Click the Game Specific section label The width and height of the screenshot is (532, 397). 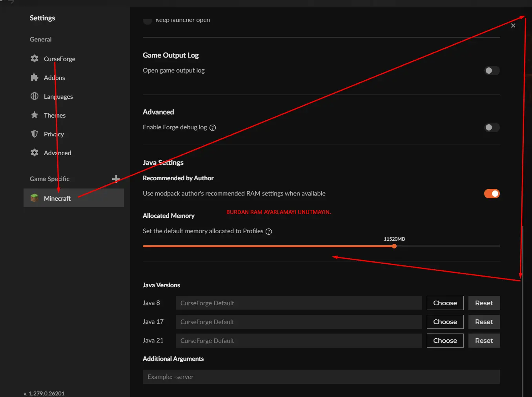point(49,179)
